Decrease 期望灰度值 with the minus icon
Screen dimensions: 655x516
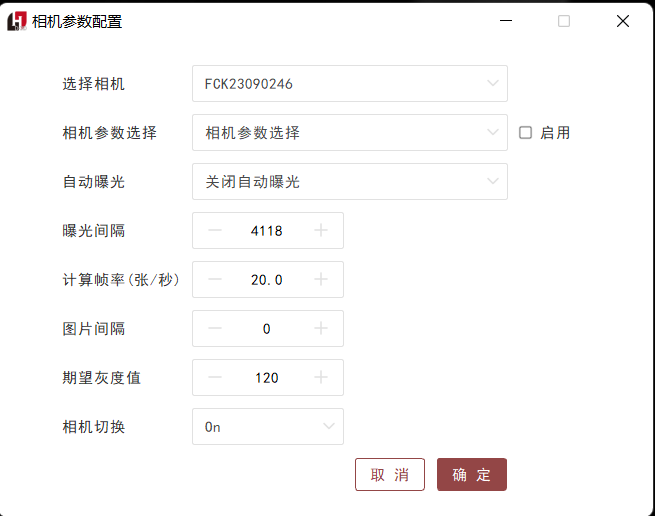(x=215, y=378)
